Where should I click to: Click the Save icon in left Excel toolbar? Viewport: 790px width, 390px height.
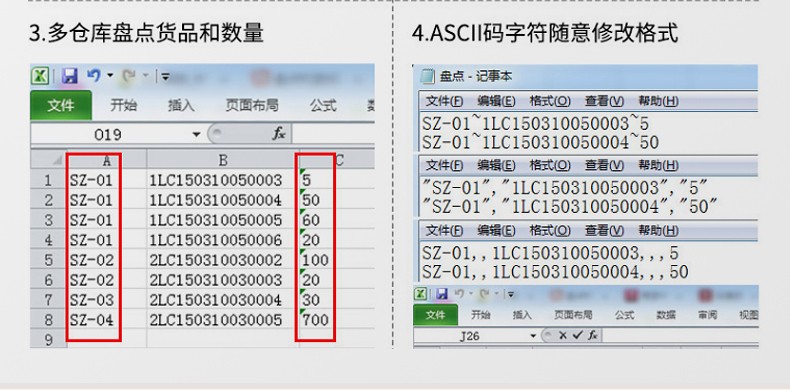coord(70,77)
